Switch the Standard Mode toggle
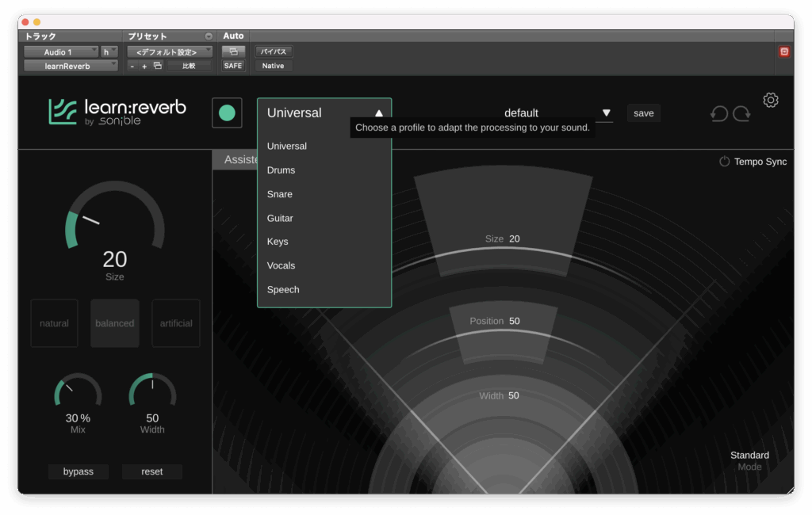Viewport: 812px width, 515px height. [749, 460]
